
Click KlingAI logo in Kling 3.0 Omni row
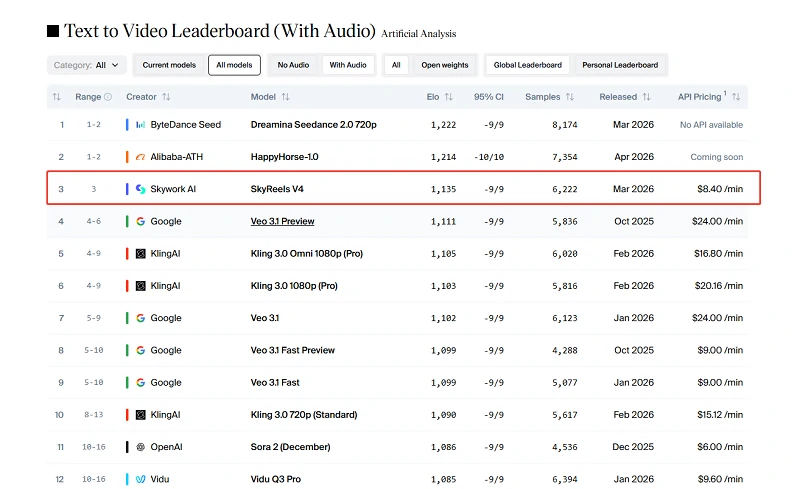click(x=140, y=254)
